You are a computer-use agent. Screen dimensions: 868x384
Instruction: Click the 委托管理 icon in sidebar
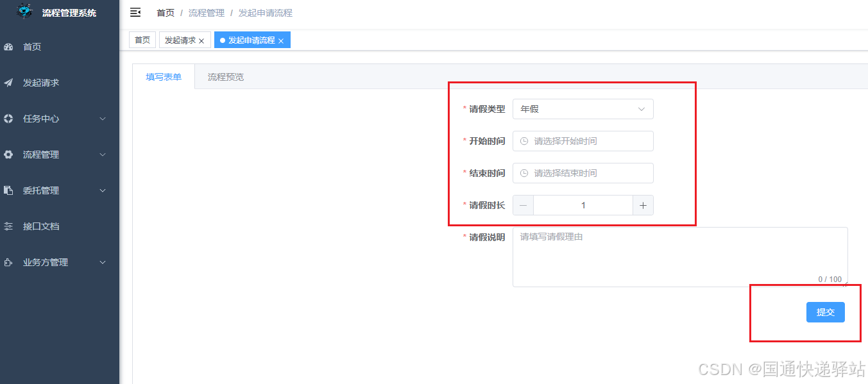coord(8,190)
